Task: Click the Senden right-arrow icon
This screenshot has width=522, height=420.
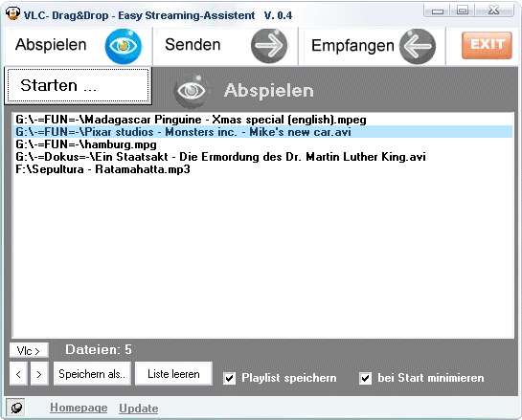Action: point(269,46)
